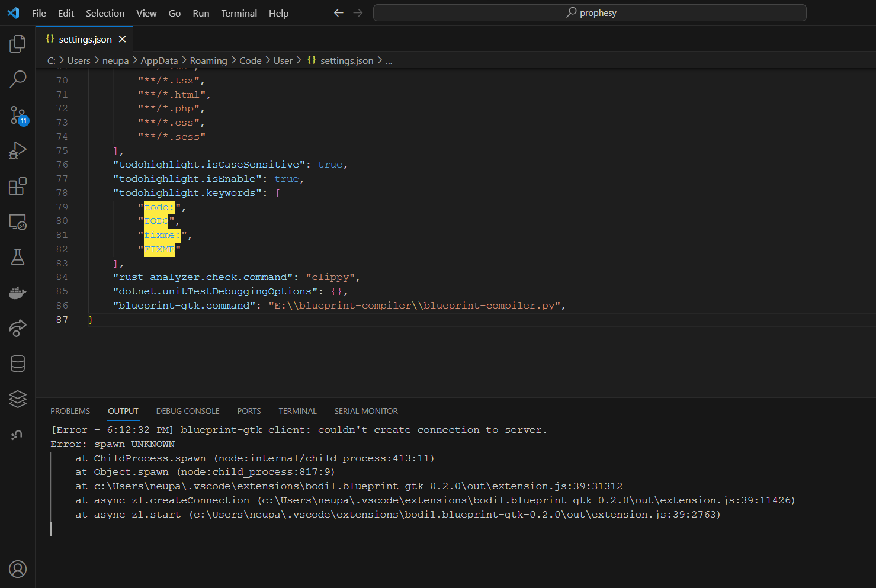Open Source Control showing 11 pending changes
Screen dimensions: 876x588
[17, 115]
